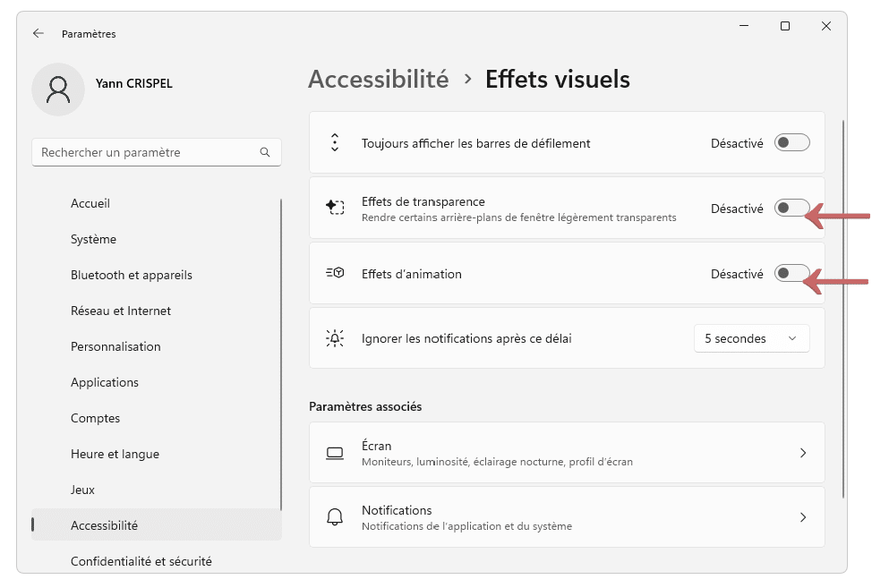
Task: Expand the Notifications settings chevron
Action: tap(802, 517)
